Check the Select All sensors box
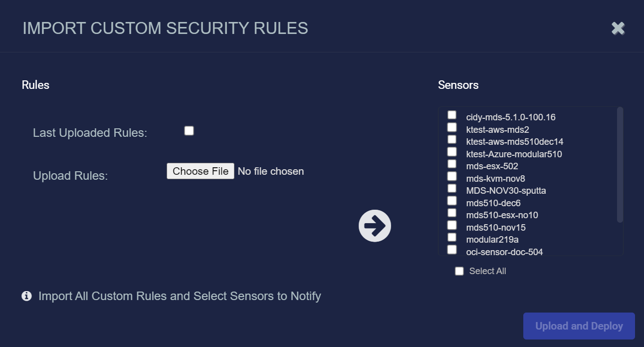 coord(459,271)
